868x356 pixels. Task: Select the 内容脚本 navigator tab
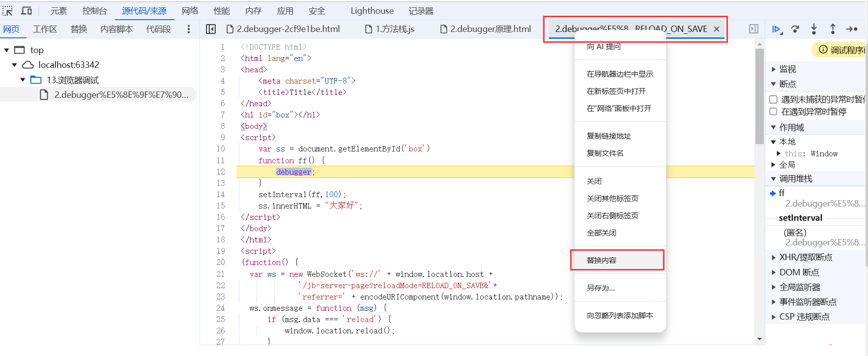click(x=116, y=29)
